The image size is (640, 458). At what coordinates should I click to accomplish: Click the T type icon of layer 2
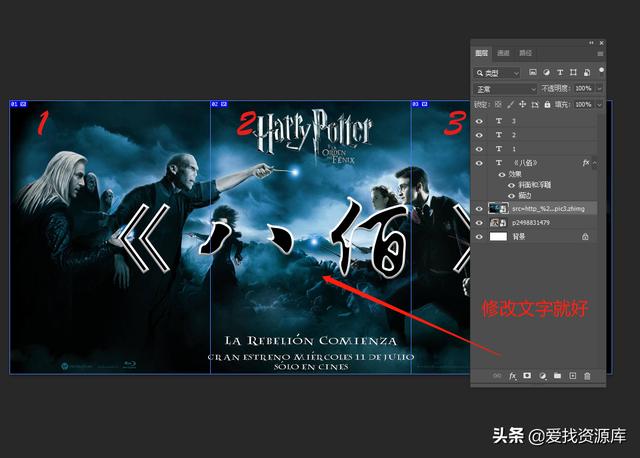(x=499, y=135)
